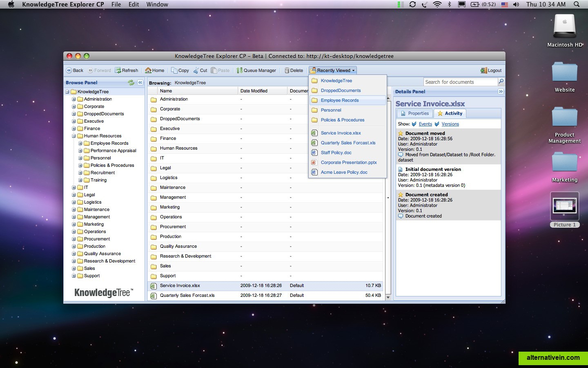Sort by Date Modified column header

[x=263, y=91]
